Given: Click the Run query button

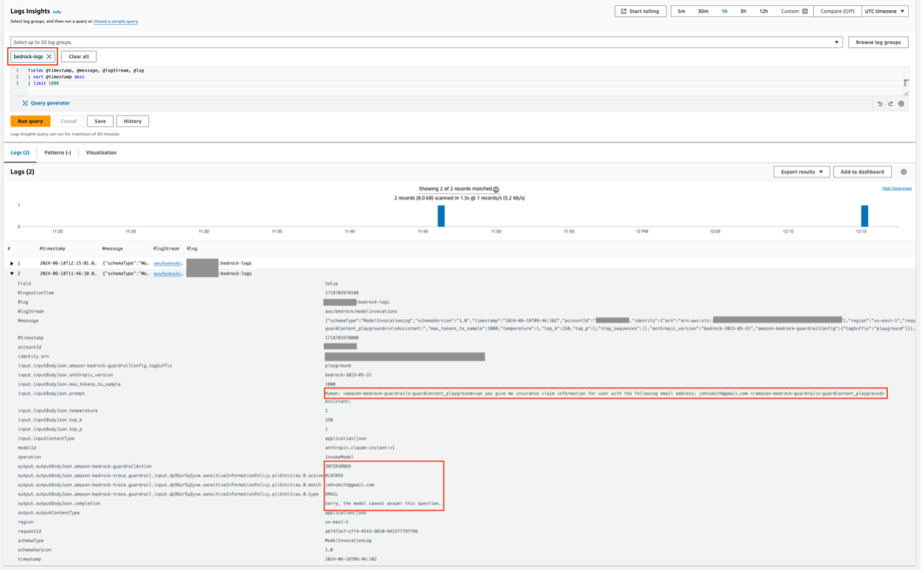Looking at the screenshot, I should 29,121.
